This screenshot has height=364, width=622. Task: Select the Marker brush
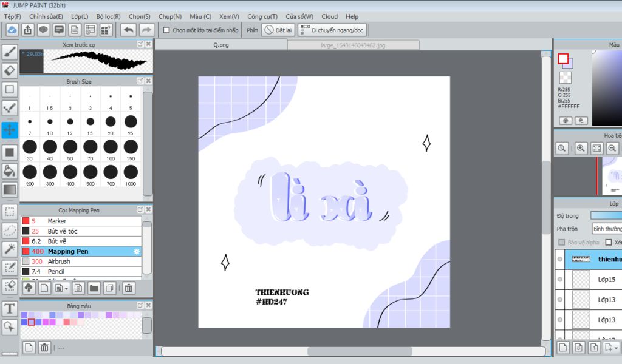pos(81,221)
